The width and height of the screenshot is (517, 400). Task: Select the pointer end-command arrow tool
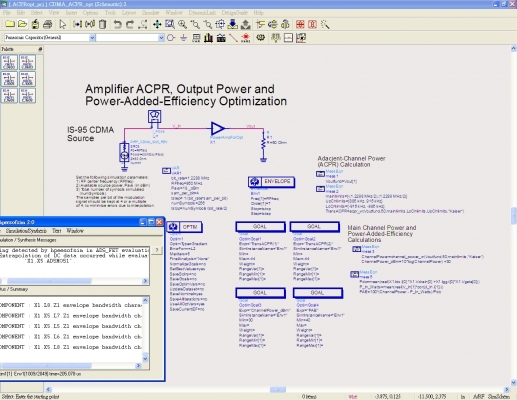click(x=62, y=24)
